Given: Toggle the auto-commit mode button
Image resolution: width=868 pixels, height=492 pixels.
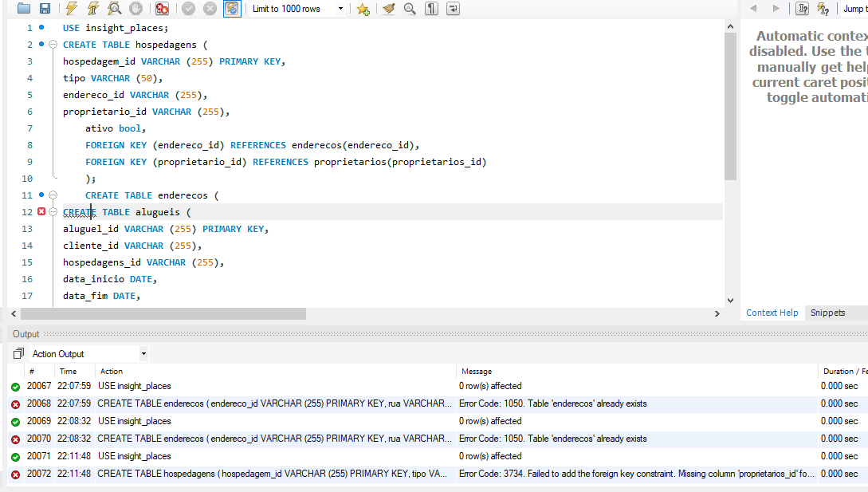Looking at the screenshot, I should pos(232,8).
